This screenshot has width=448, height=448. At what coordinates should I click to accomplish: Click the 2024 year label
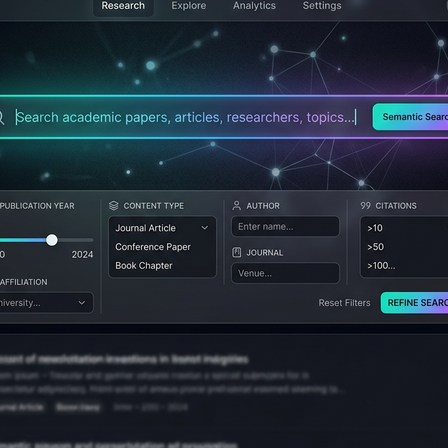click(x=82, y=255)
